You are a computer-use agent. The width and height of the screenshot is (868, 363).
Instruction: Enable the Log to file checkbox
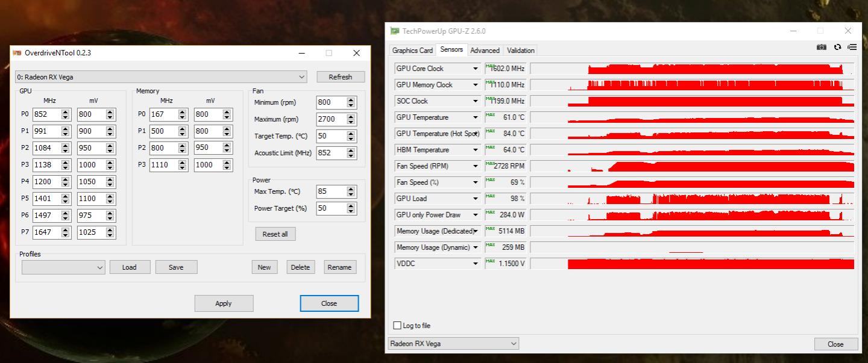(x=397, y=326)
